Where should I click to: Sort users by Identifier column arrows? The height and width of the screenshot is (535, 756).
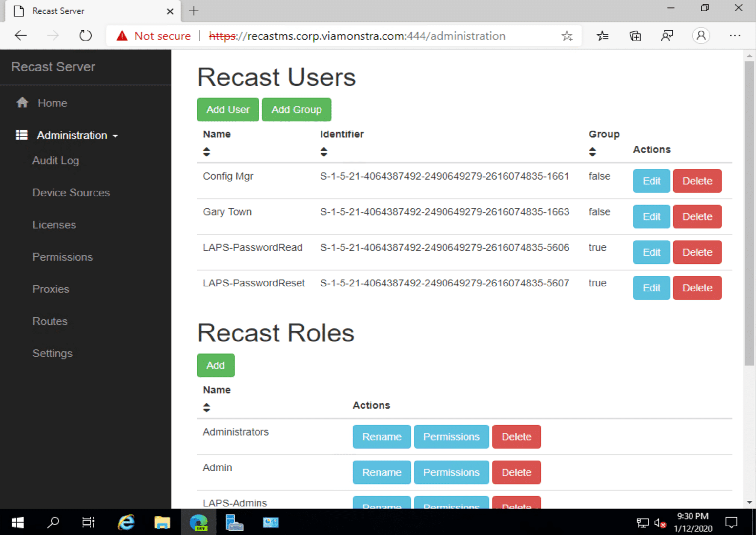point(324,152)
